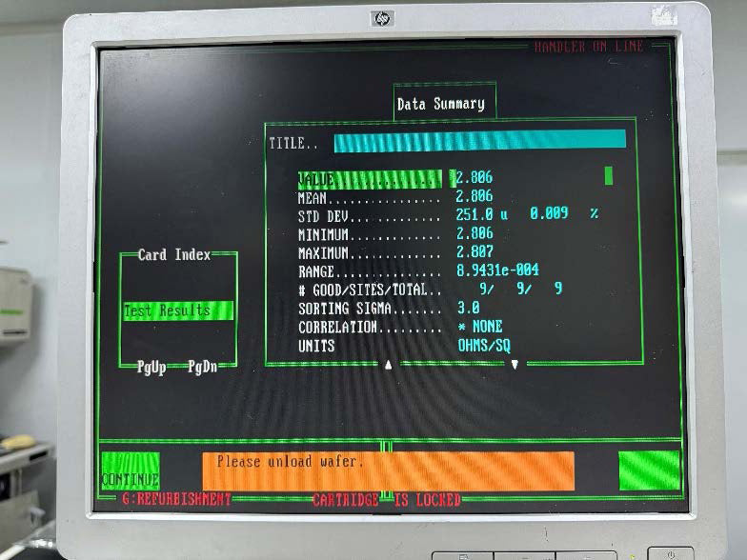The width and height of the screenshot is (747, 560).
Task: Click the down arrow below data summary
Action: point(515,365)
